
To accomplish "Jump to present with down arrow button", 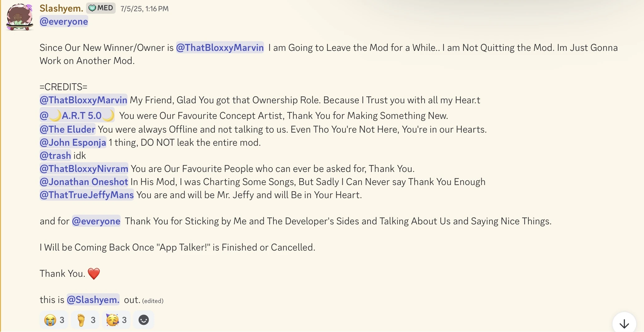I will (x=624, y=324).
